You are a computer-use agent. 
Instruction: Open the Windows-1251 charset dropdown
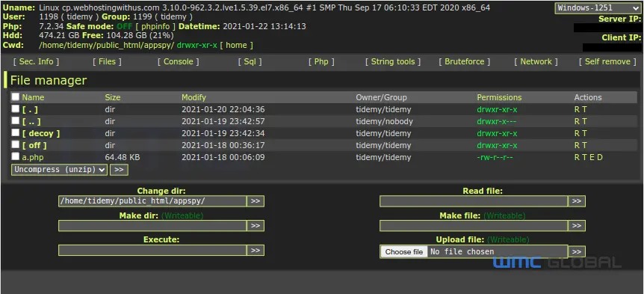pyautogui.click(x=597, y=7)
